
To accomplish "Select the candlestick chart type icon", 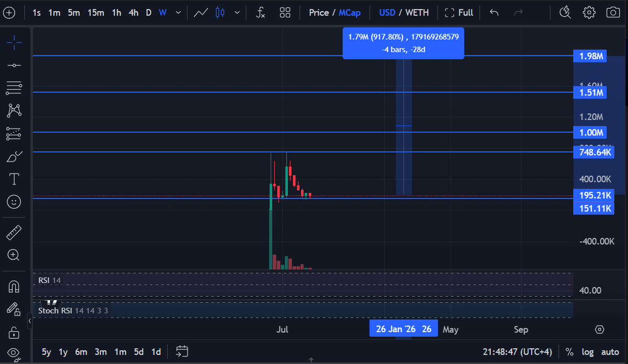I will tap(220, 12).
